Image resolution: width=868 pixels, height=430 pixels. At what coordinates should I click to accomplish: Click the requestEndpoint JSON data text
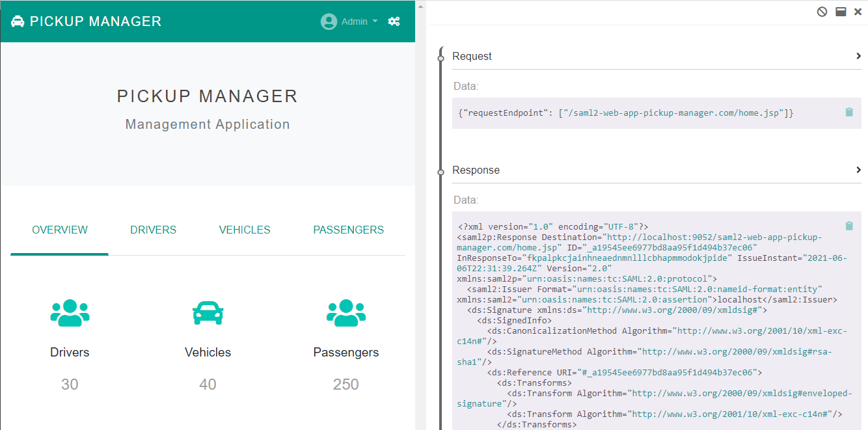point(626,113)
